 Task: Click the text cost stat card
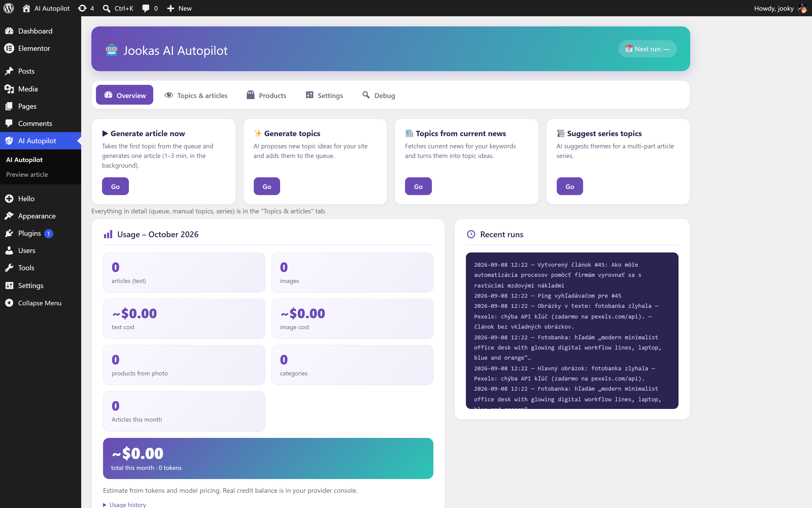(184, 319)
